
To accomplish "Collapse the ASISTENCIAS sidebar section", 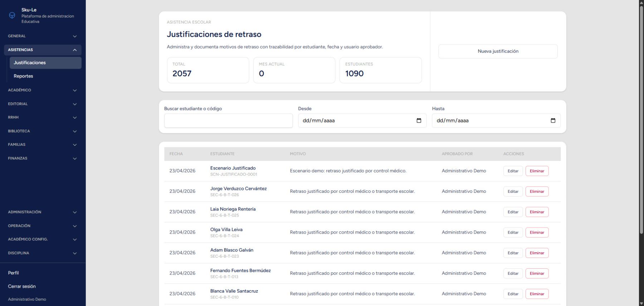I will (x=43, y=50).
